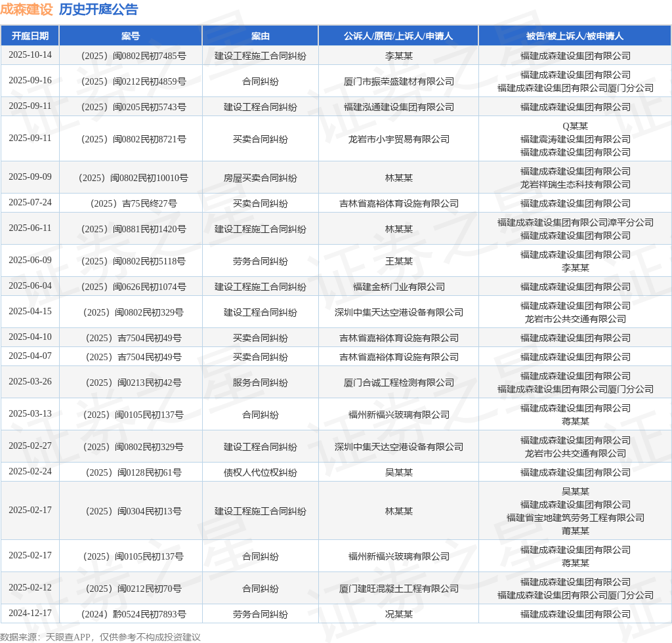Select plaintiff 况某某

point(398,614)
